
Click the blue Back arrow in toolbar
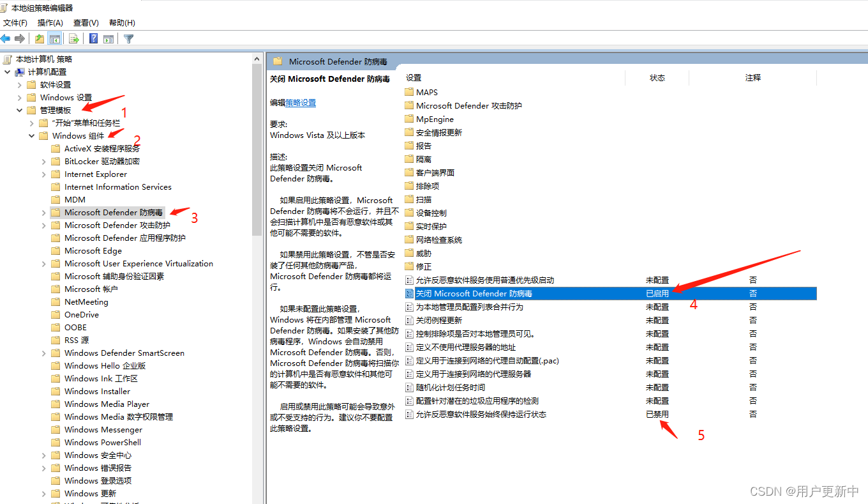6,38
